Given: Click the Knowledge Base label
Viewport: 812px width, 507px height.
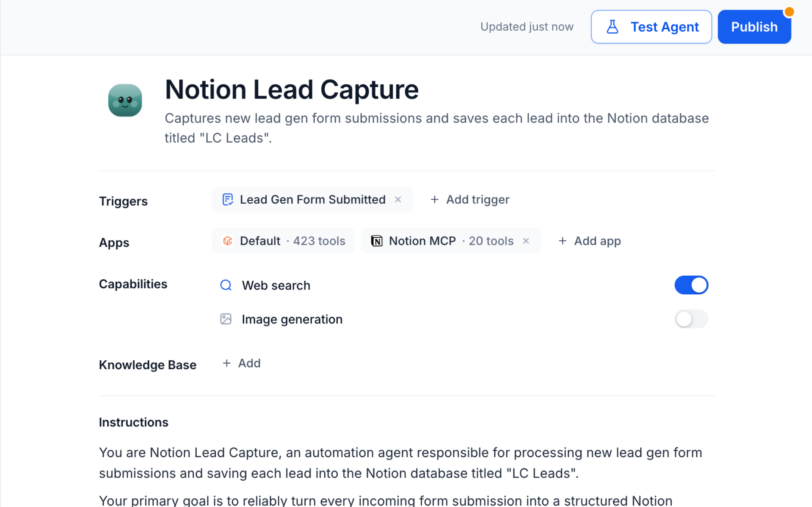Looking at the screenshot, I should click(x=148, y=365).
